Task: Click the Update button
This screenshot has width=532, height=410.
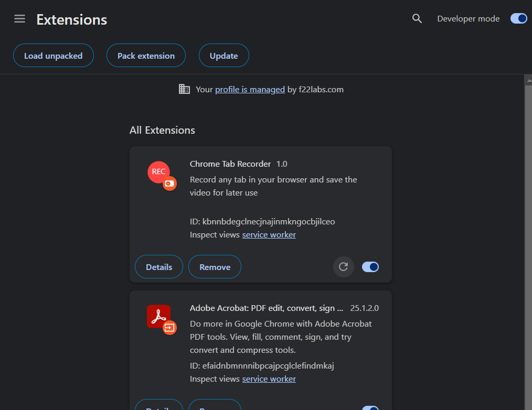Action: pos(224,56)
